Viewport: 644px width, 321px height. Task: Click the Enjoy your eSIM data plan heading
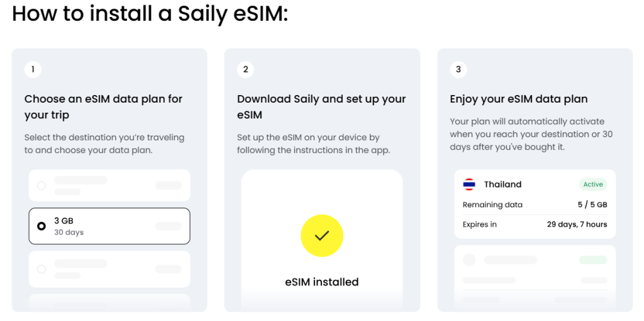[x=518, y=99]
